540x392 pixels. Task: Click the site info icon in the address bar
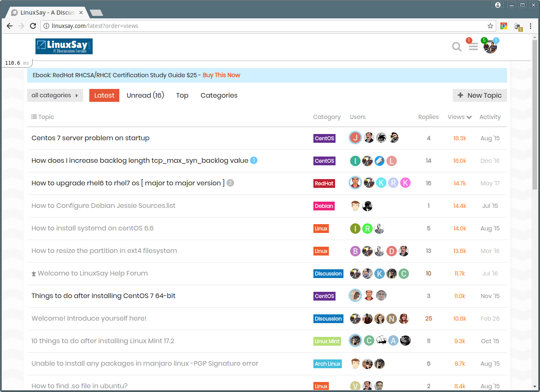coord(46,26)
